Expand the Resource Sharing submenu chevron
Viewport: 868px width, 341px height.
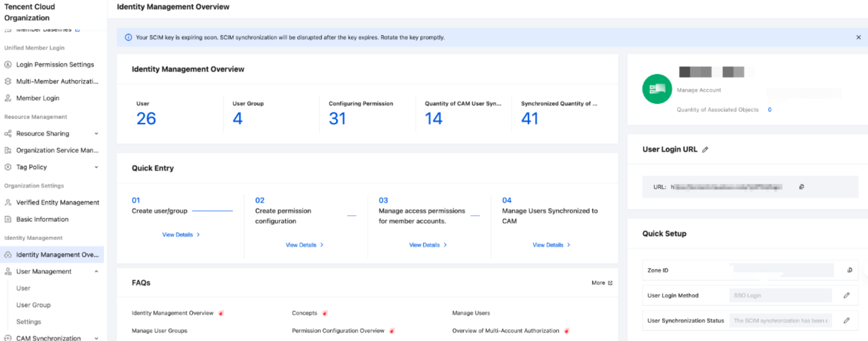click(x=96, y=133)
